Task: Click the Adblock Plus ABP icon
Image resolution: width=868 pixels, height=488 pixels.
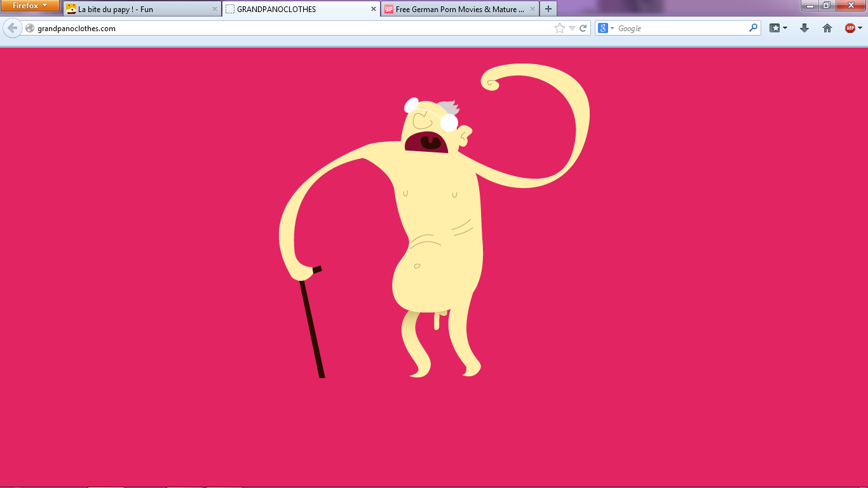Action: (850, 28)
